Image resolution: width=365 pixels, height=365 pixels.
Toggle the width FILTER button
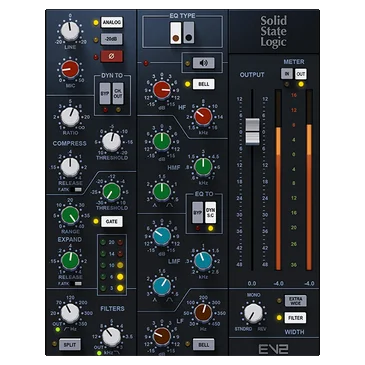click(295, 318)
